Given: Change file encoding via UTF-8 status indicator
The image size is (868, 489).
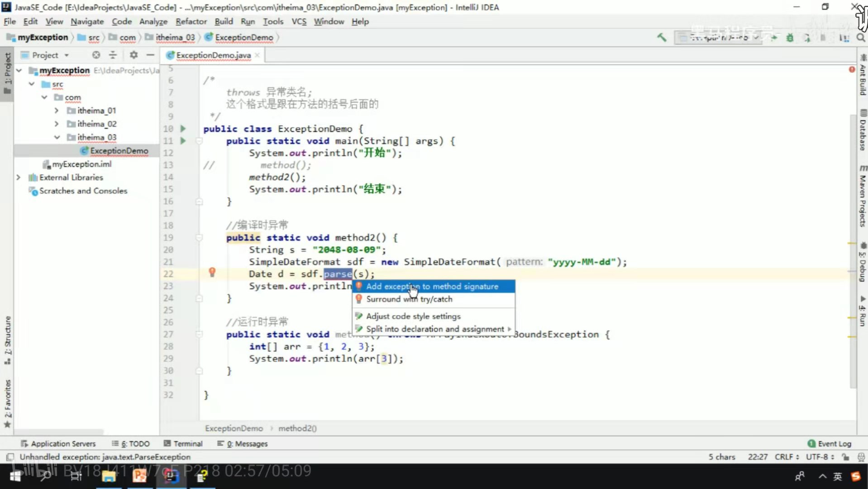Looking at the screenshot, I should tap(818, 457).
